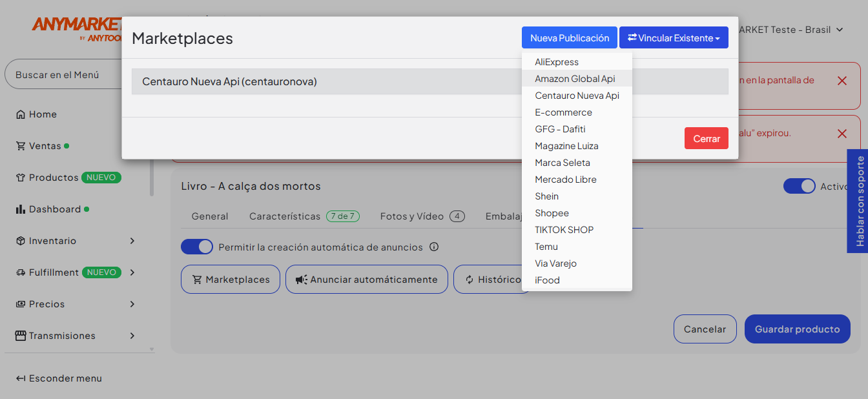The height and width of the screenshot is (399, 868).
Task: Toggle Permitir la creación automática de anuncios
Action: pyautogui.click(x=197, y=247)
